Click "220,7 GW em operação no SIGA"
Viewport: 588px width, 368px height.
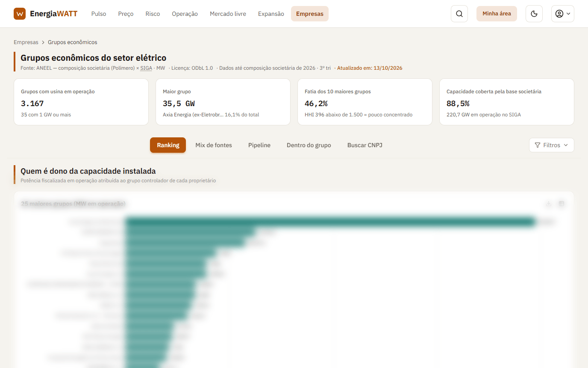[484, 115]
